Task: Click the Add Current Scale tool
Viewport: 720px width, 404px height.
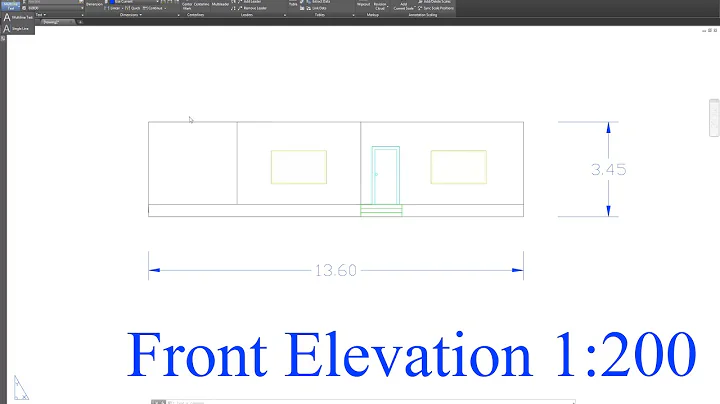Action: (404, 6)
